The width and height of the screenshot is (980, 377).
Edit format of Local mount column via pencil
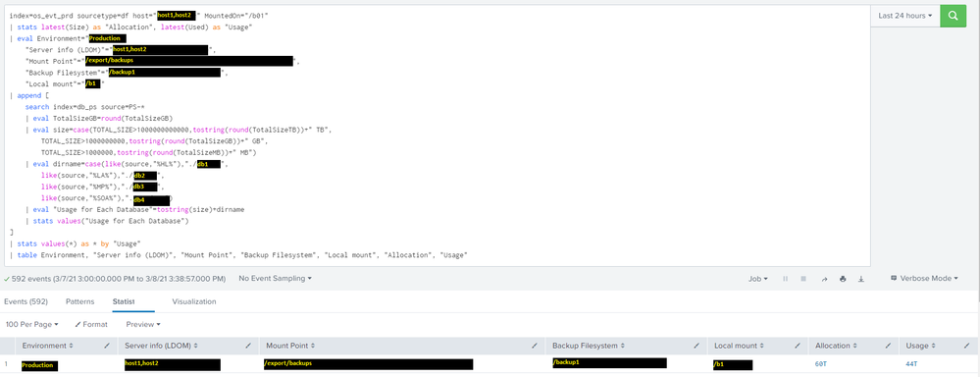coord(797,346)
